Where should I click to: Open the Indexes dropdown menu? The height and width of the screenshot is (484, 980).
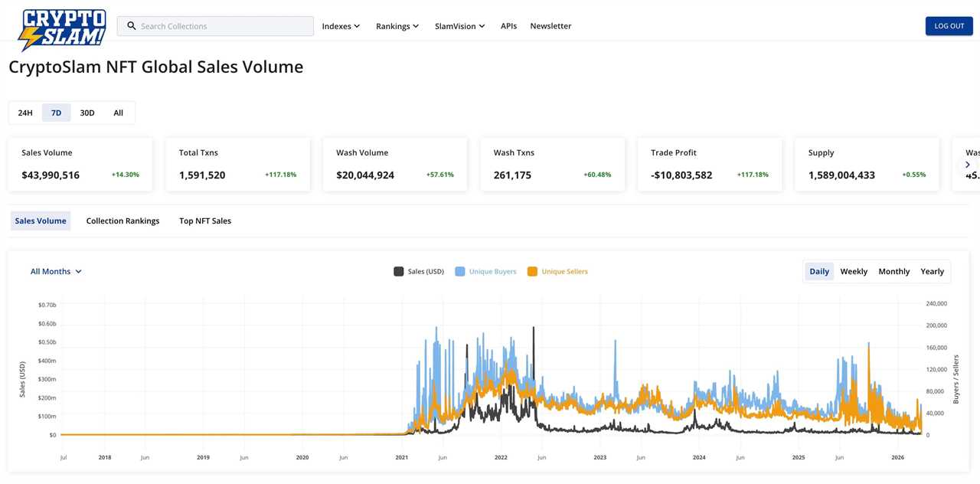pos(341,26)
